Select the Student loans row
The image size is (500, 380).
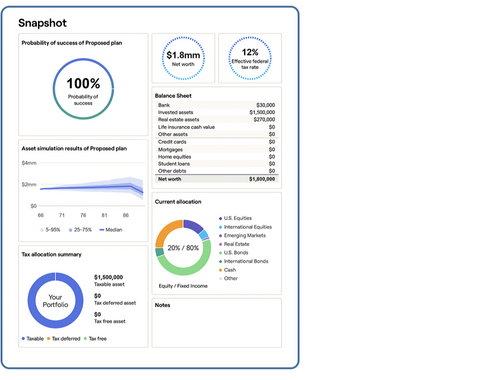pos(217,164)
